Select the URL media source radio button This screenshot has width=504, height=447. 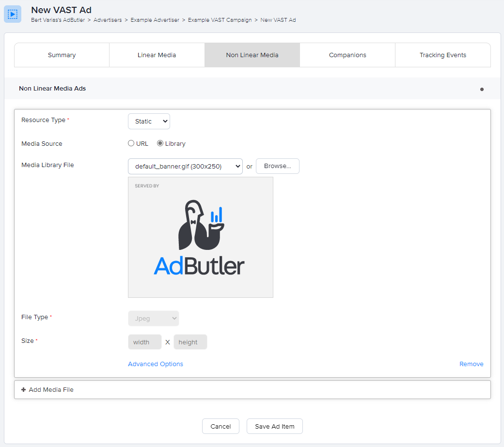click(131, 143)
